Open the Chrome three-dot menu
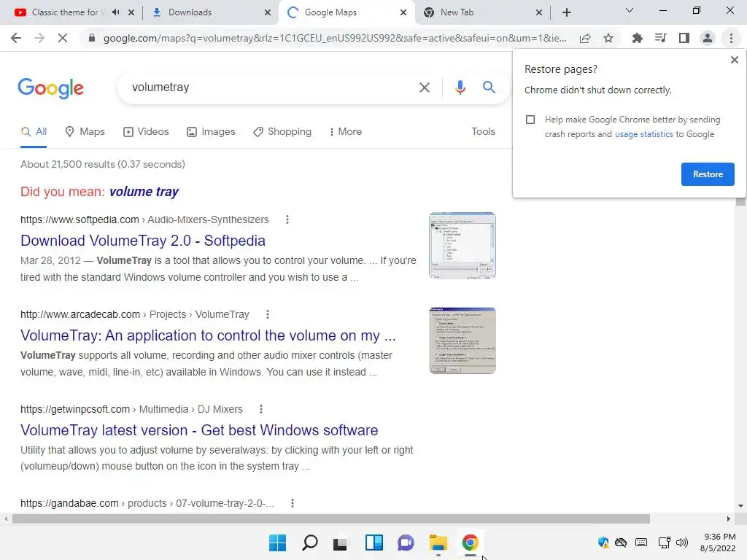Image resolution: width=747 pixels, height=560 pixels. click(x=731, y=38)
